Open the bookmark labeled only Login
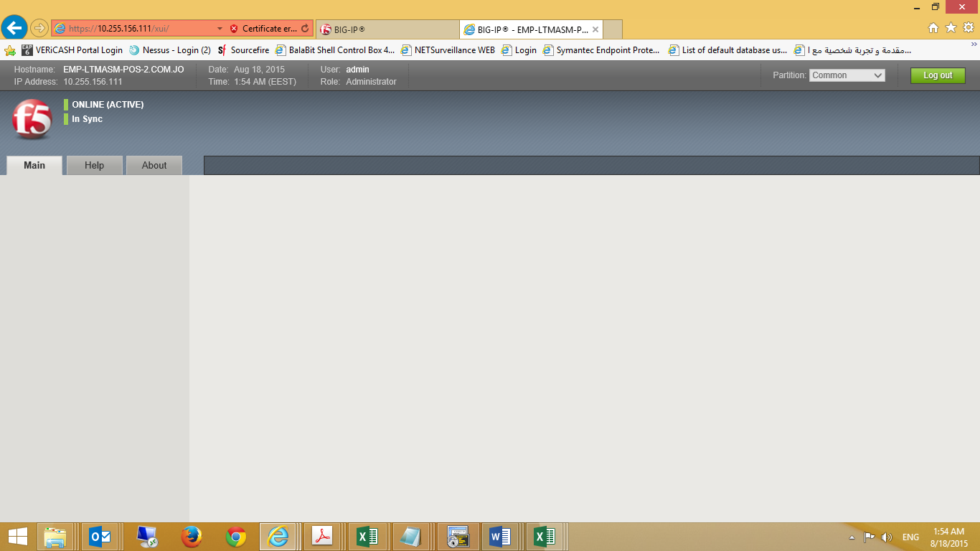The height and width of the screenshot is (551, 980). pos(519,50)
